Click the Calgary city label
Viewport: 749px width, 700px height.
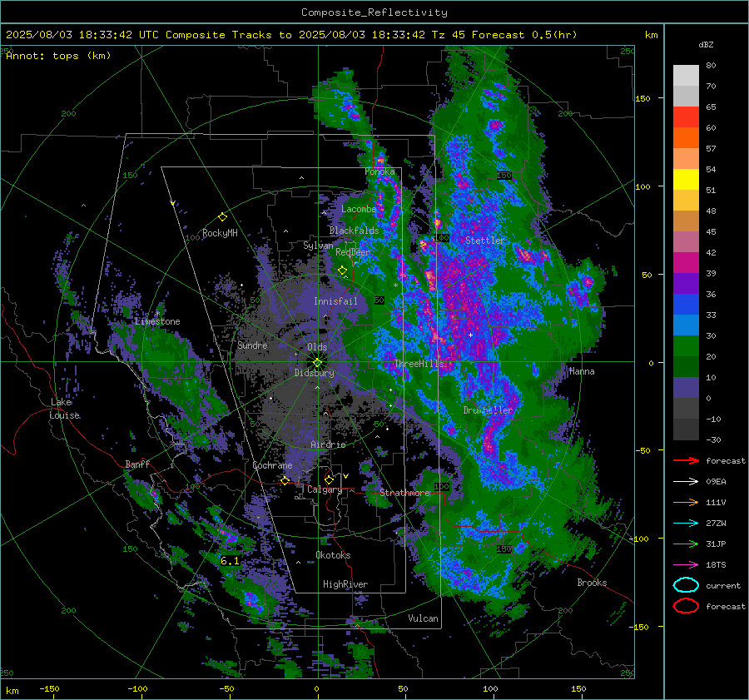click(x=325, y=489)
